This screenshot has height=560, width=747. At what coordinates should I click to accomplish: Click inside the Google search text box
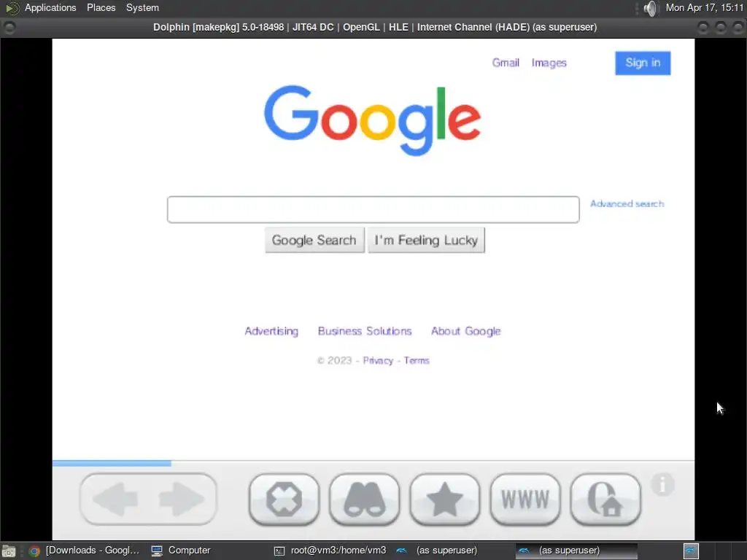[x=373, y=209]
